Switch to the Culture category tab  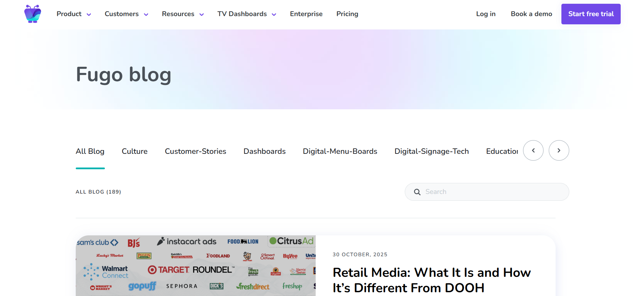click(x=134, y=151)
